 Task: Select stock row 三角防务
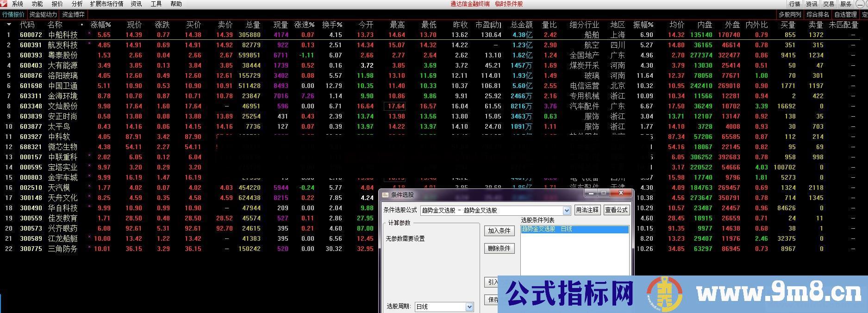click(x=63, y=249)
